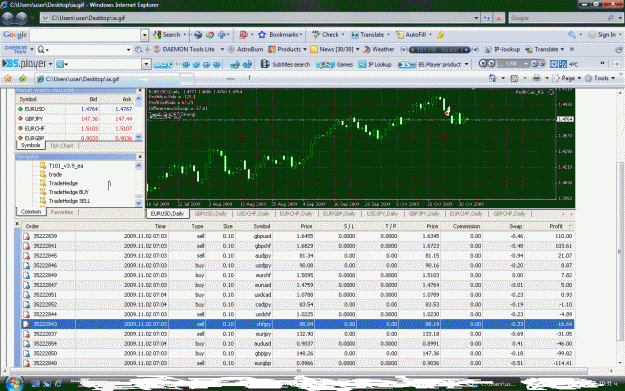Image resolution: width=625 pixels, height=391 pixels.
Task: Click the Windows Start orb
Action: 14,383
